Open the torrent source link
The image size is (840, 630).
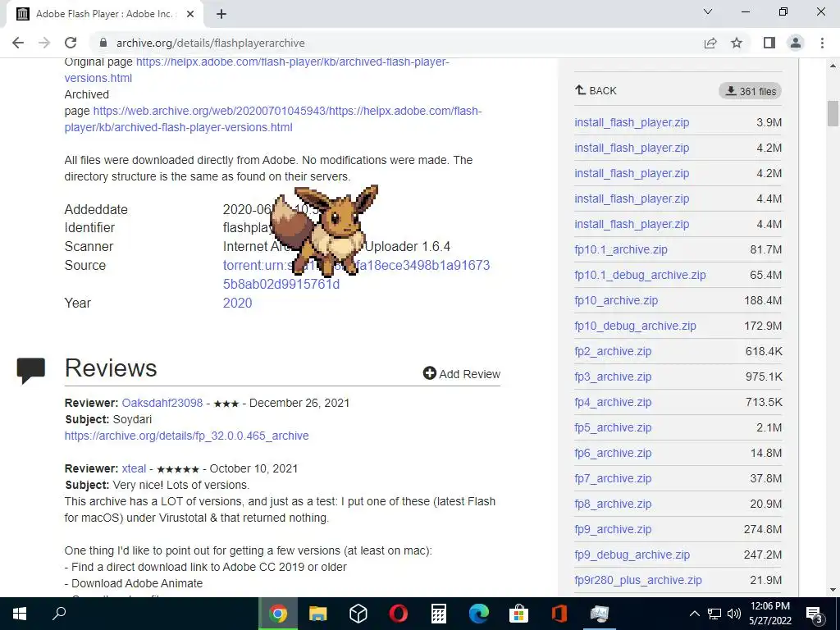pyautogui.click(x=356, y=274)
